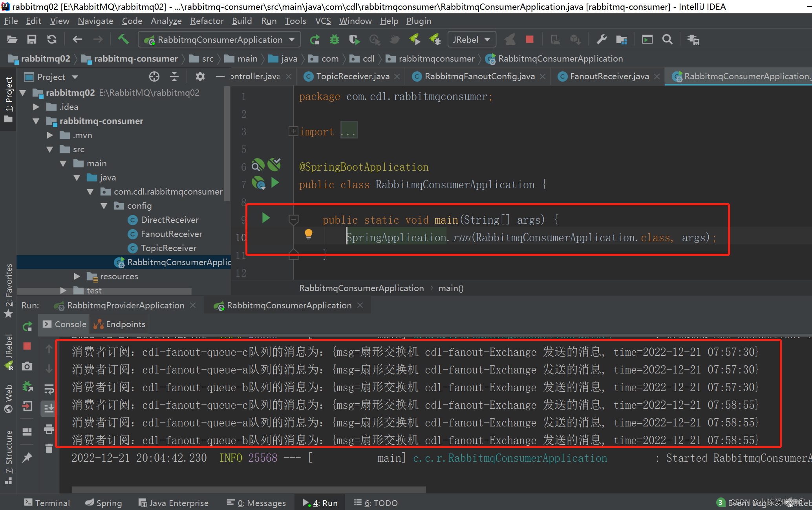This screenshot has height=510, width=812.
Task: Click the run gutter arrow beside main method
Action: 266,218
